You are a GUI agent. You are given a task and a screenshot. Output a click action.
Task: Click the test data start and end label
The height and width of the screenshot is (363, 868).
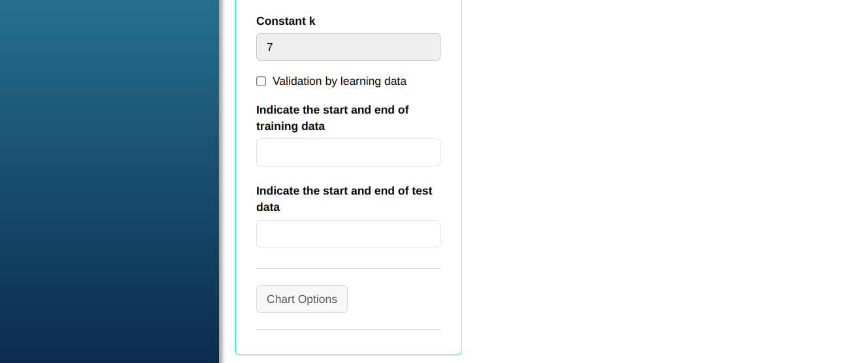coord(344,198)
